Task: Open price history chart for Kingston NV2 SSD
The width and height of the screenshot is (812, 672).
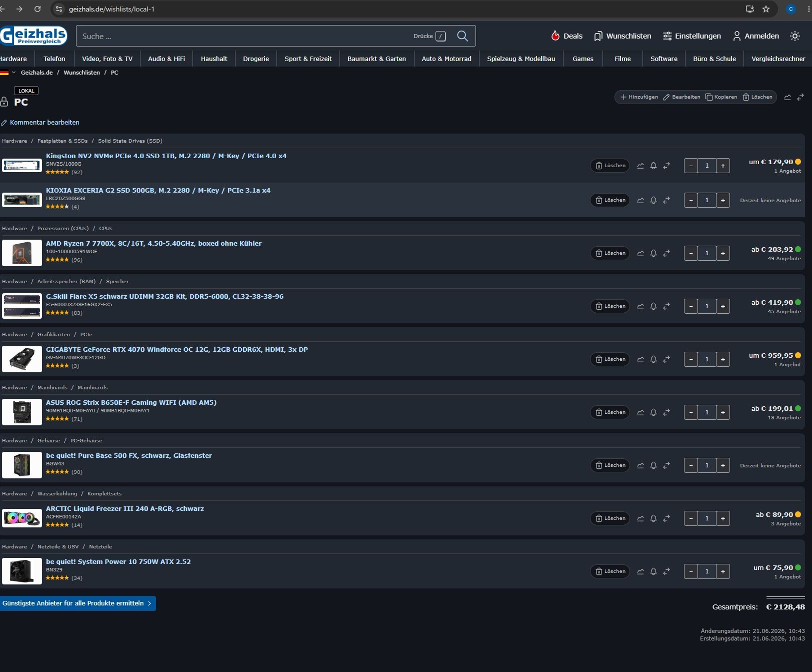Action: 640,166
